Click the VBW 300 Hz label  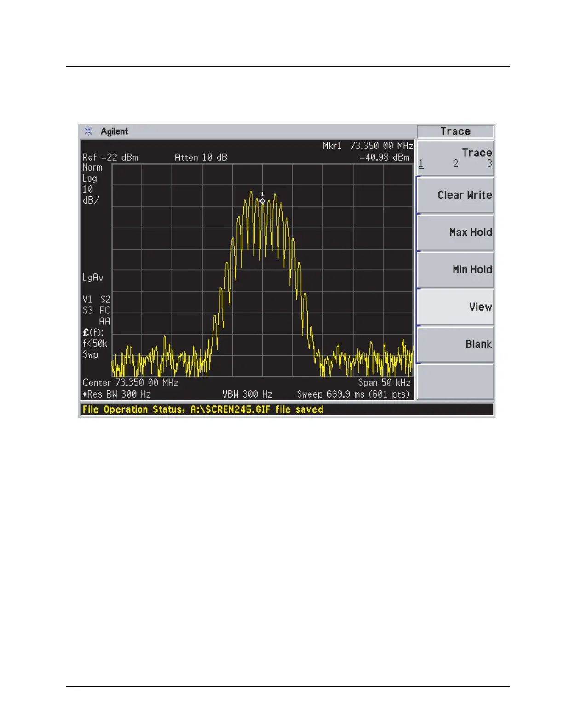[247, 394]
